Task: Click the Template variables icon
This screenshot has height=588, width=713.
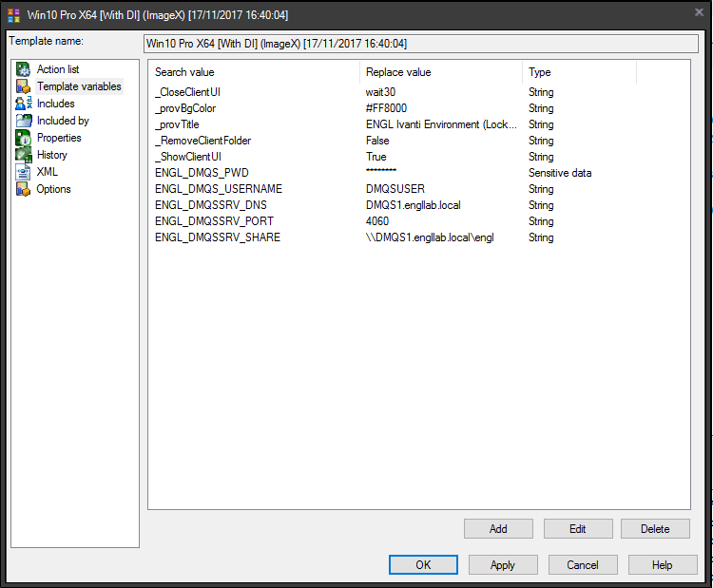Action: [23, 86]
